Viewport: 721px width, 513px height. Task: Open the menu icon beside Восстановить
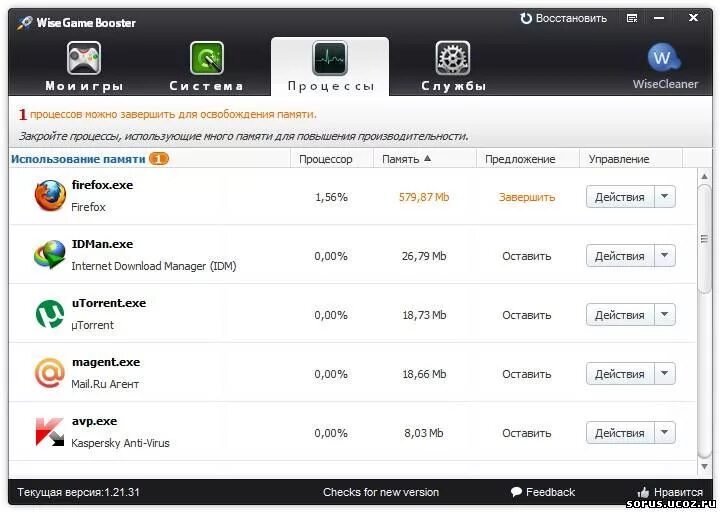click(632, 18)
